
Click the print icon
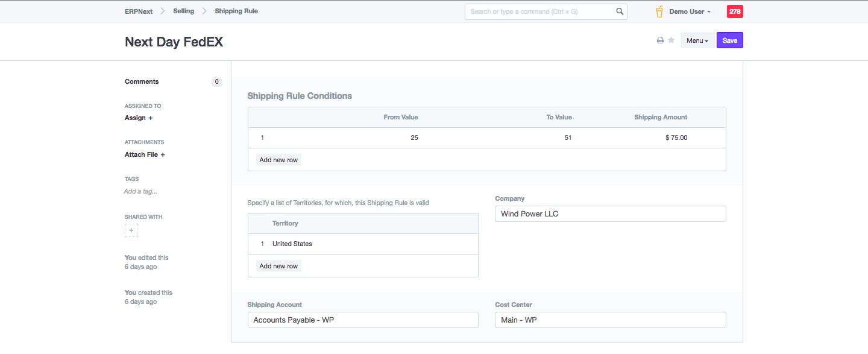coord(660,40)
